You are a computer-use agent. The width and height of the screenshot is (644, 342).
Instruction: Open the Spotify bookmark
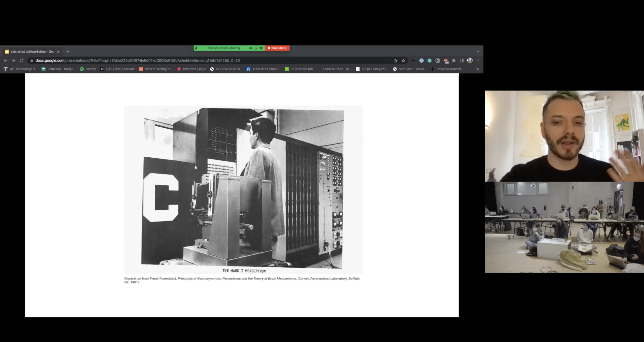[x=88, y=69]
